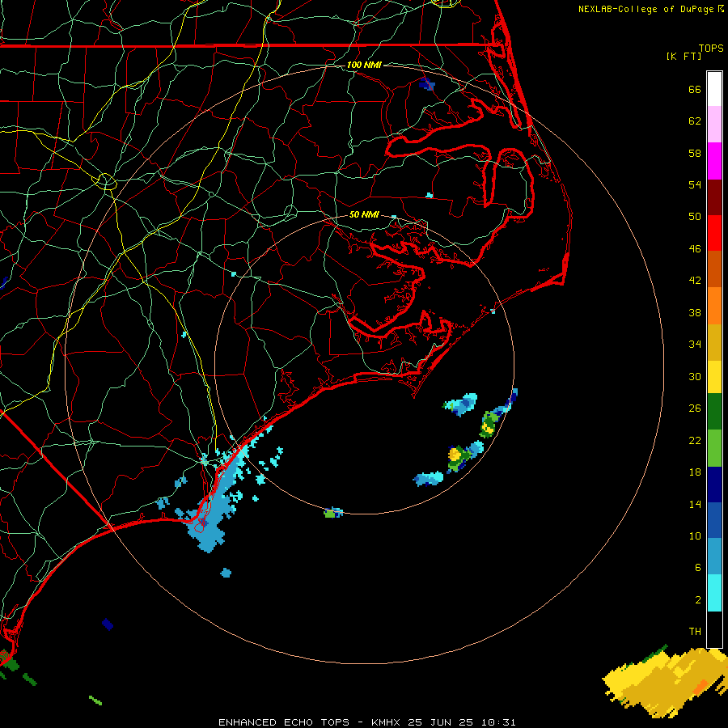Screen dimensions: 728x728
Task: Click the Enhanced Echo Tops KMHX caption
Action: coord(366,722)
